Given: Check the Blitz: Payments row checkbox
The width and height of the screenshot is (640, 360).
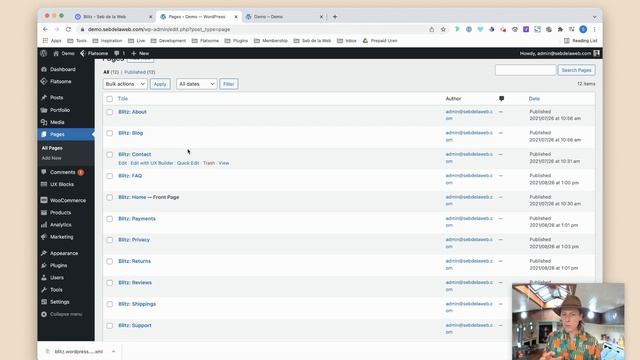Looking at the screenshot, I should point(109,219).
